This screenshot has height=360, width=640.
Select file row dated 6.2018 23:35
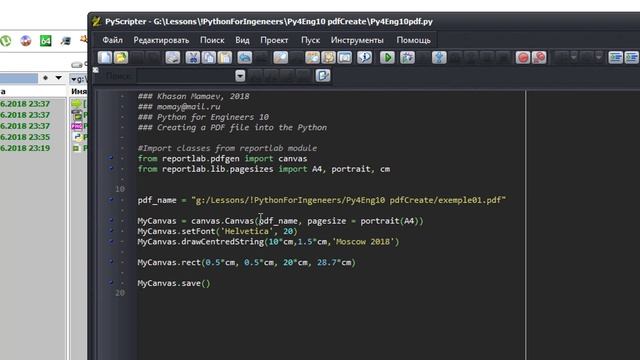point(25,137)
